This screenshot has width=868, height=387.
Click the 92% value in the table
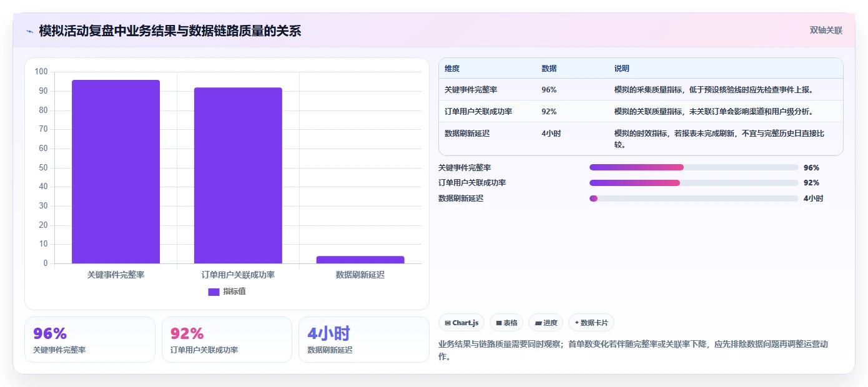tap(549, 112)
